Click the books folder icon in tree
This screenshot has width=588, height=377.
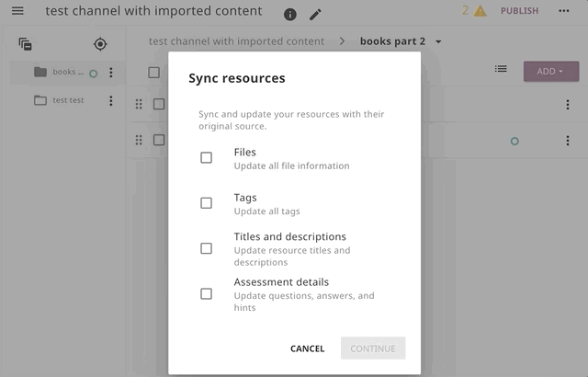pos(40,72)
